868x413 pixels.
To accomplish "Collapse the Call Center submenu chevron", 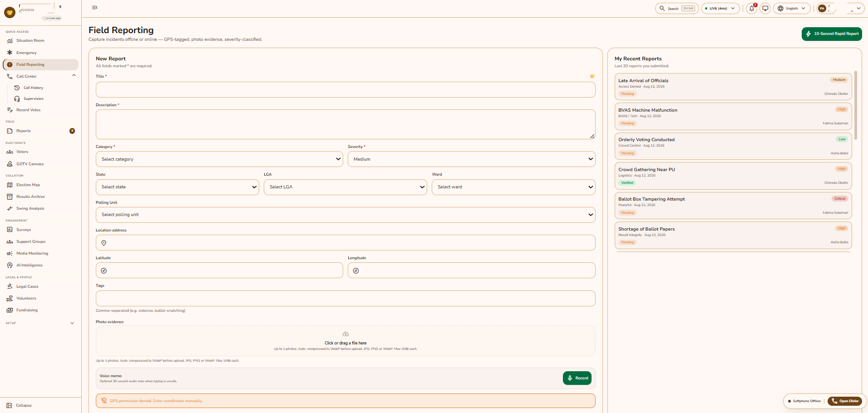I will (74, 75).
